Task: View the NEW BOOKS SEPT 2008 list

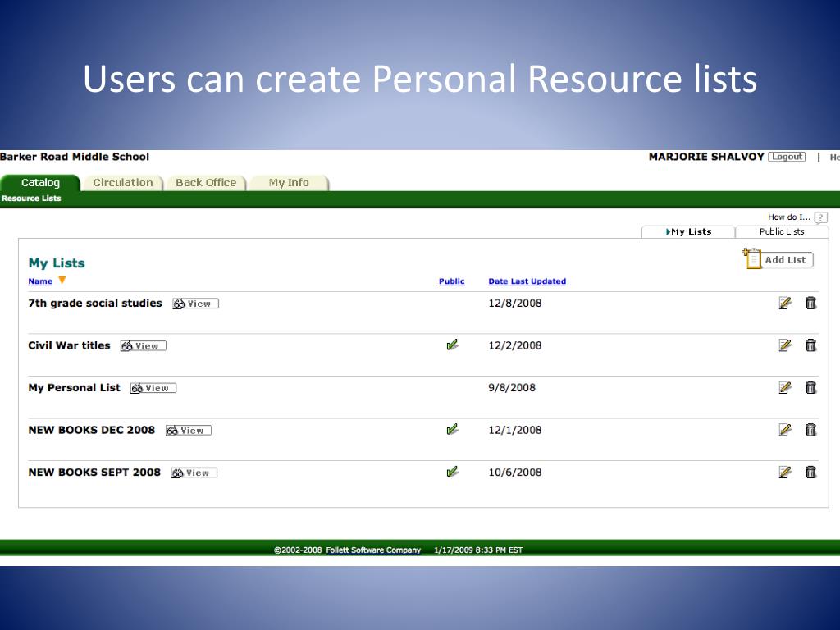Action: tap(194, 473)
